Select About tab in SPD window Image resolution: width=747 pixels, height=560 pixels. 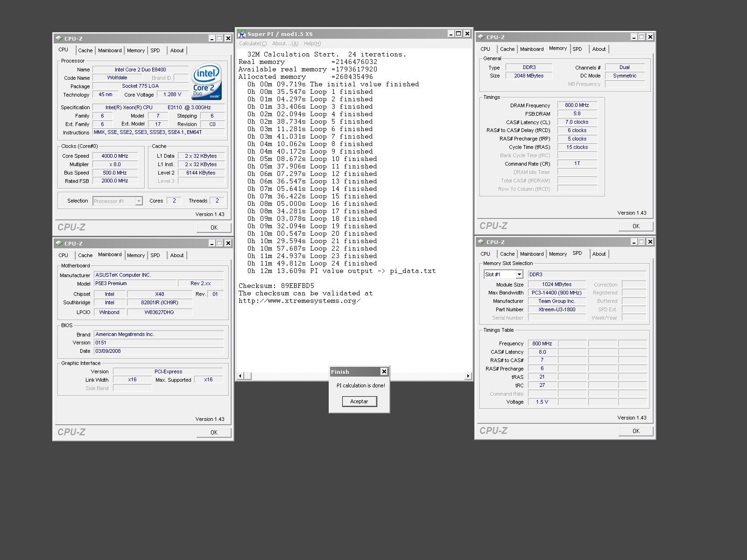pos(599,254)
